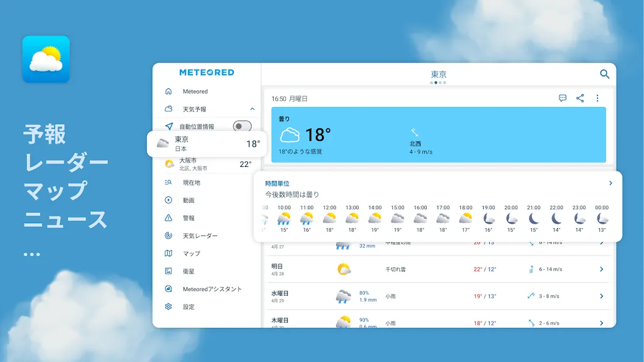Image resolution: width=644 pixels, height=362 pixels.
Task: Click the weather app icon tile
Action: tap(46, 59)
